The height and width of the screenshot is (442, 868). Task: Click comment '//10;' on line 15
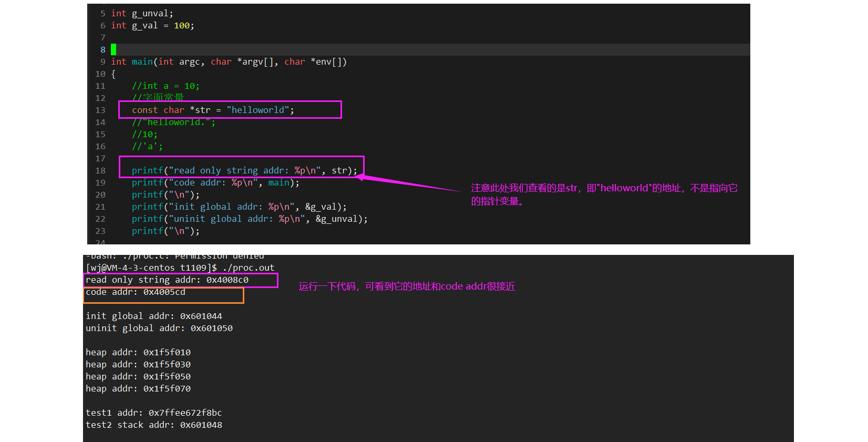click(144, 135)
